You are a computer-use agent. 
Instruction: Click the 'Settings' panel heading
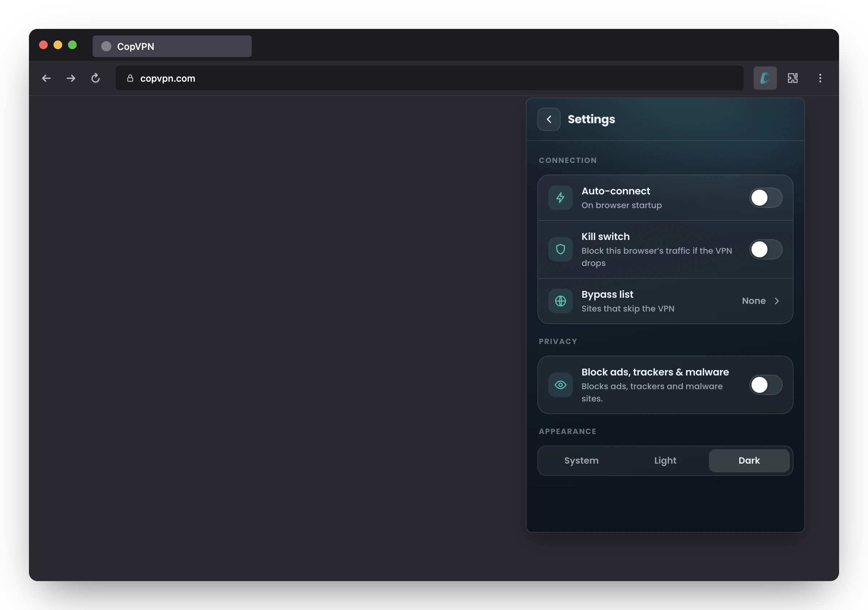591,119
